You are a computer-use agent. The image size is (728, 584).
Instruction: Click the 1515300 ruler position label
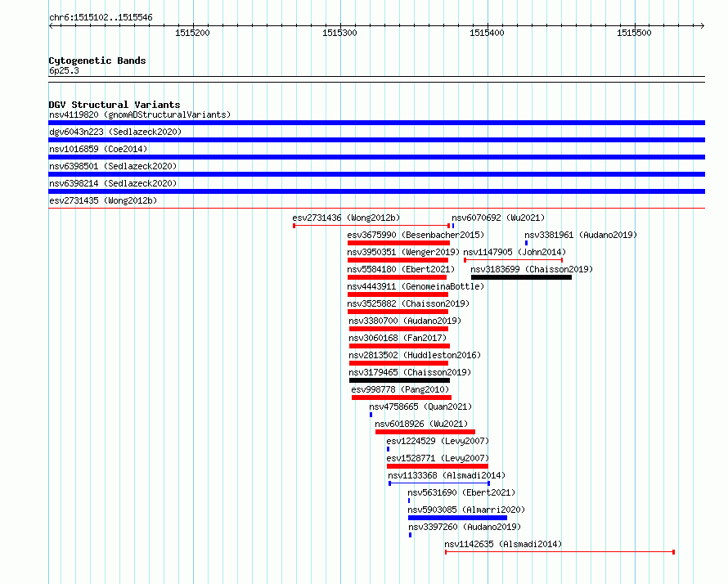click(x=339, y=33)
